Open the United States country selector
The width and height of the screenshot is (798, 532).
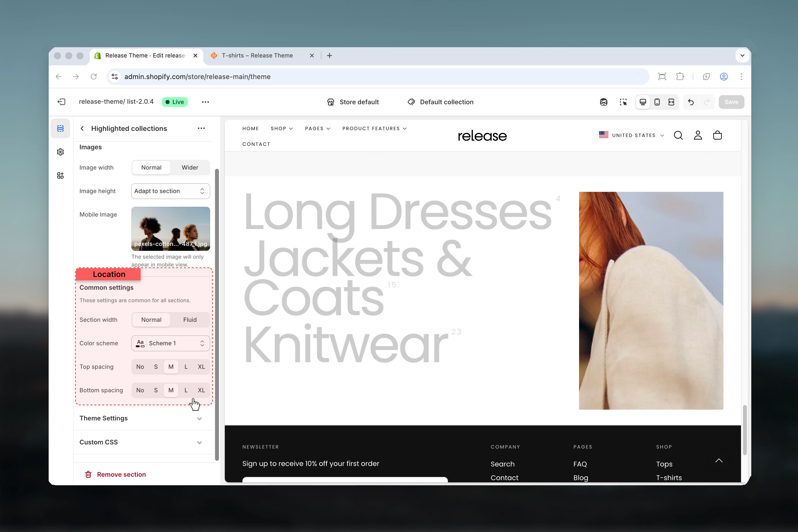(x=632, y=135)
